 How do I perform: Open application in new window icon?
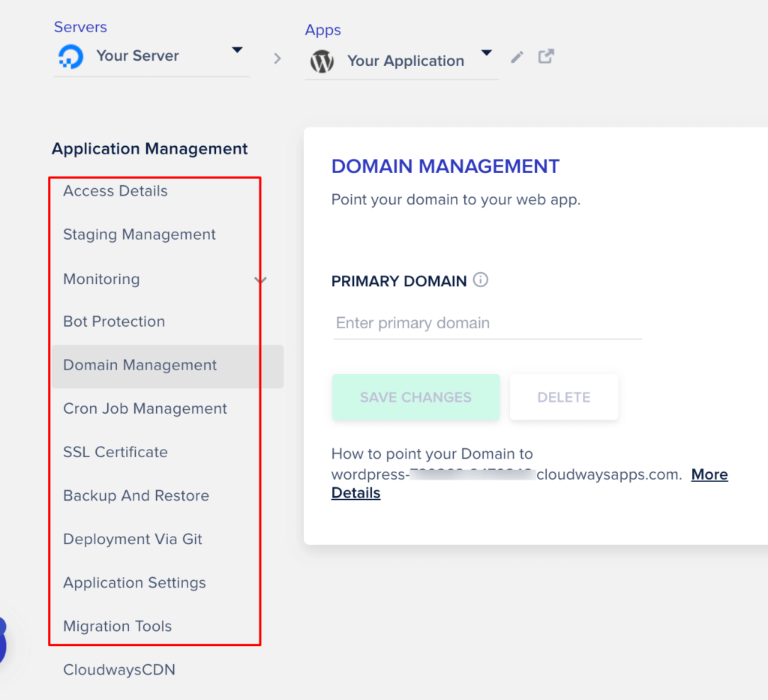click(x=546, y=56)
